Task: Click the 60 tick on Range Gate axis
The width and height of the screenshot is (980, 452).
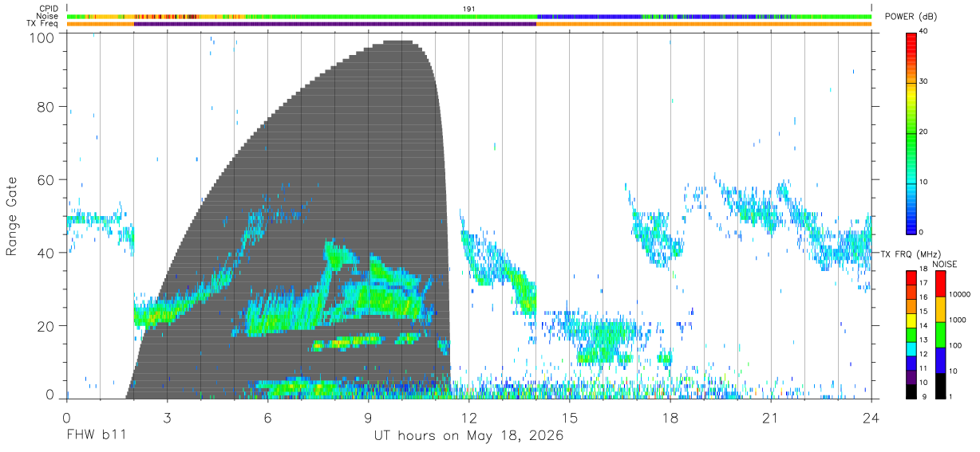Action: [x=46, y=180]
